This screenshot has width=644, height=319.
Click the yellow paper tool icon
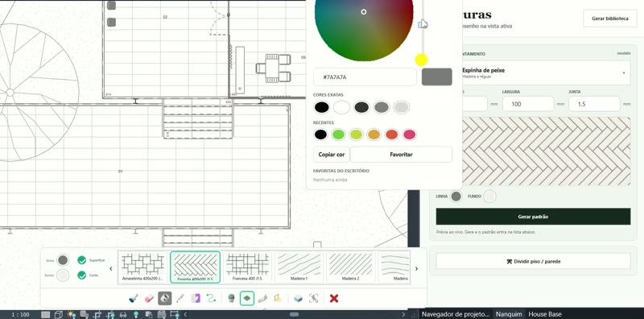[x=278, y=298]
